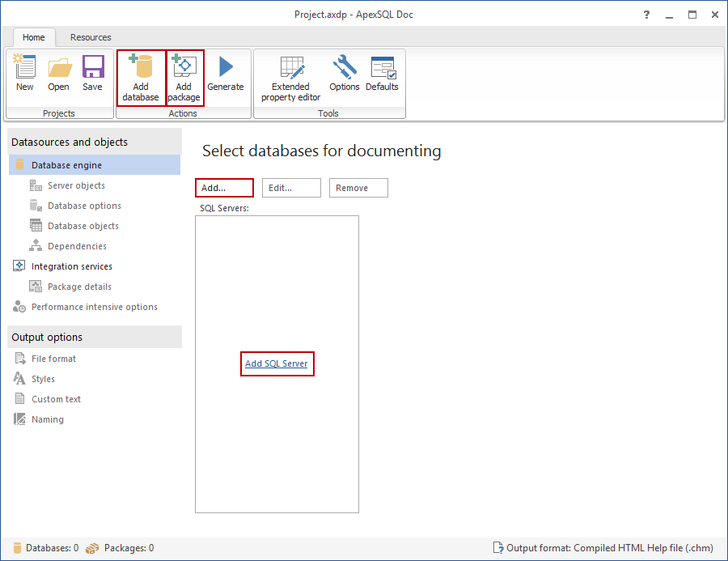Screen dimensions: 728x561
Task: Select Integration services in the sidebar
Action: (x=72, y=266)
